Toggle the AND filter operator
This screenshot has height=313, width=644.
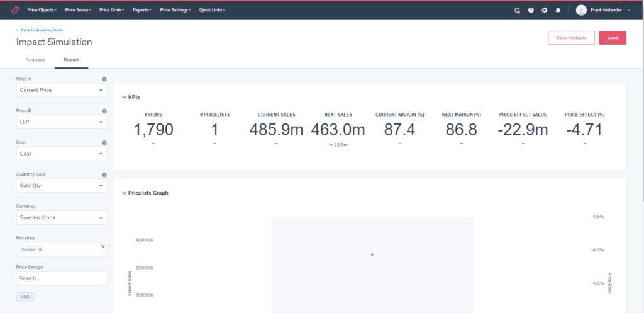tap(25, 297)
